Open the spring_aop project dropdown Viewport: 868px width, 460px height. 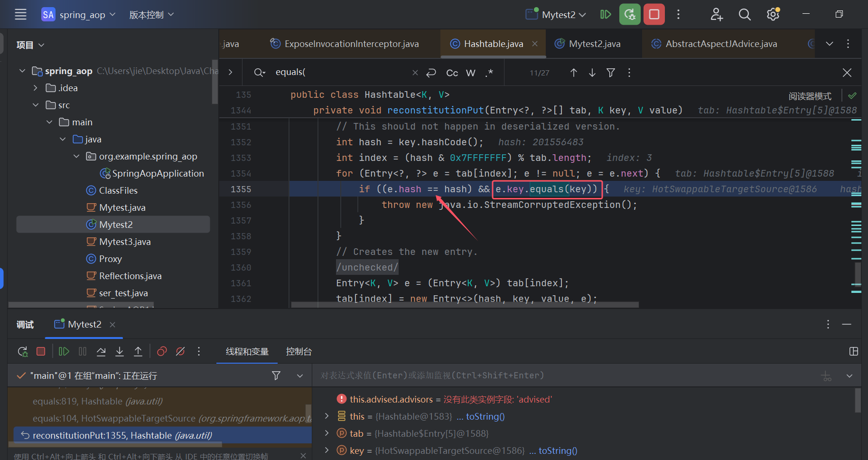(79, 15)
